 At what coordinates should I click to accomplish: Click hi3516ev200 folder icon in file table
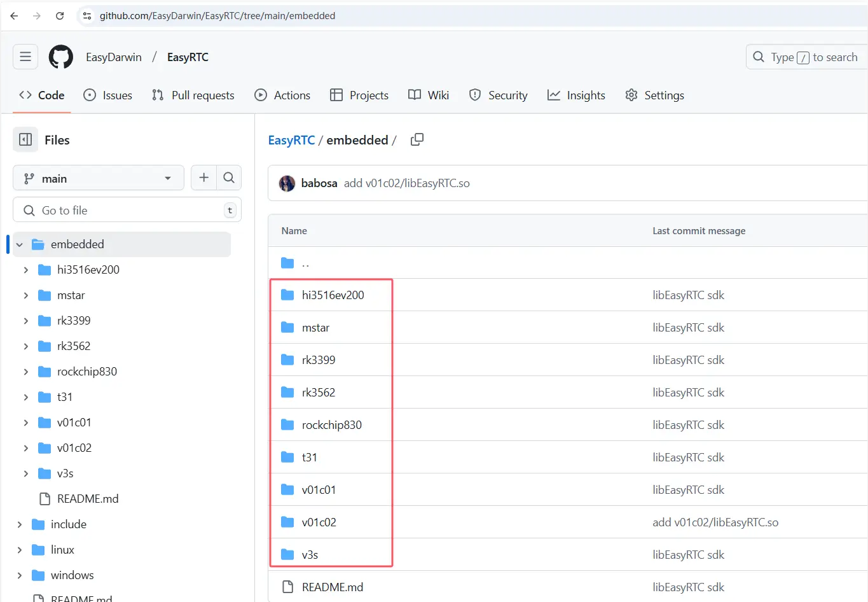click(x=287, y=295)
